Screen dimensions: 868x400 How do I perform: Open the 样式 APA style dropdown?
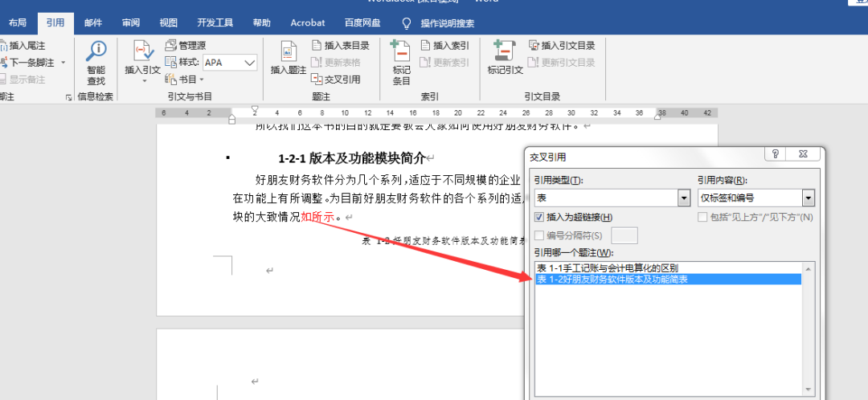coord(250,63)
